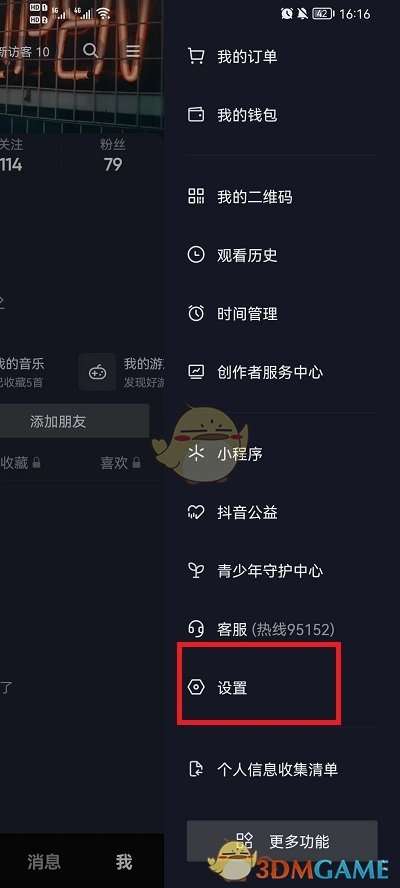Image resolution: width=400 pixels, height=888 pixels.
Task: Tap the hamburger menu icon on profile
Action: (x=133, y=51)
